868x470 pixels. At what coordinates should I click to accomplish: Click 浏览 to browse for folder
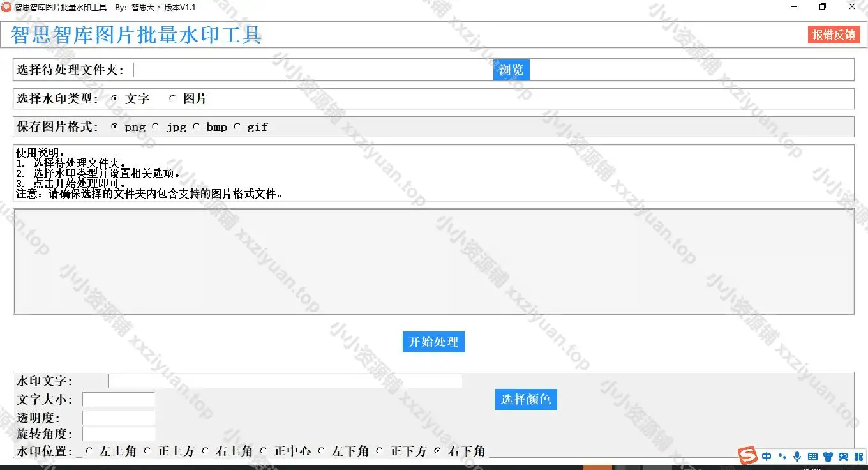tap(511, 70)
